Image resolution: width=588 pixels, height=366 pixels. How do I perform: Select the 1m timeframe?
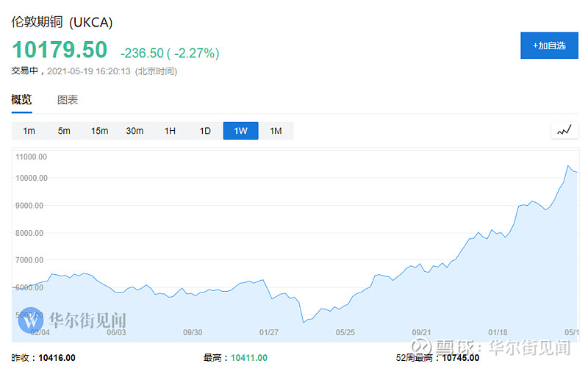29,131
